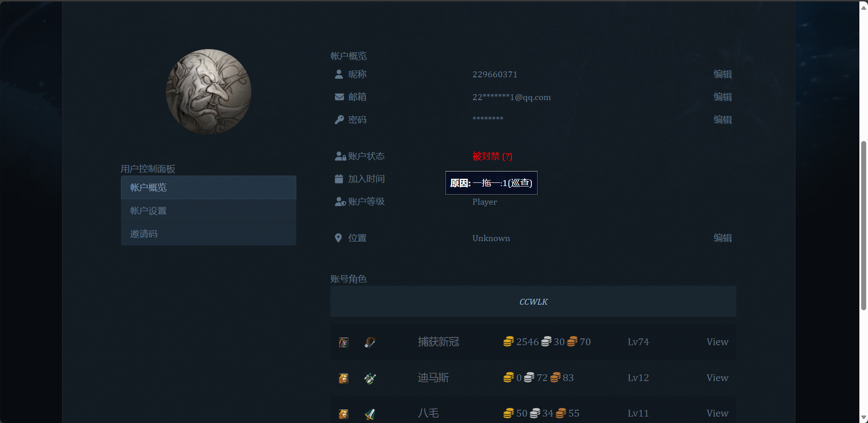Click the envelope icon beside 邮箱
The height and width of the screenshot is (423, 868).
[x=339, y=97]
